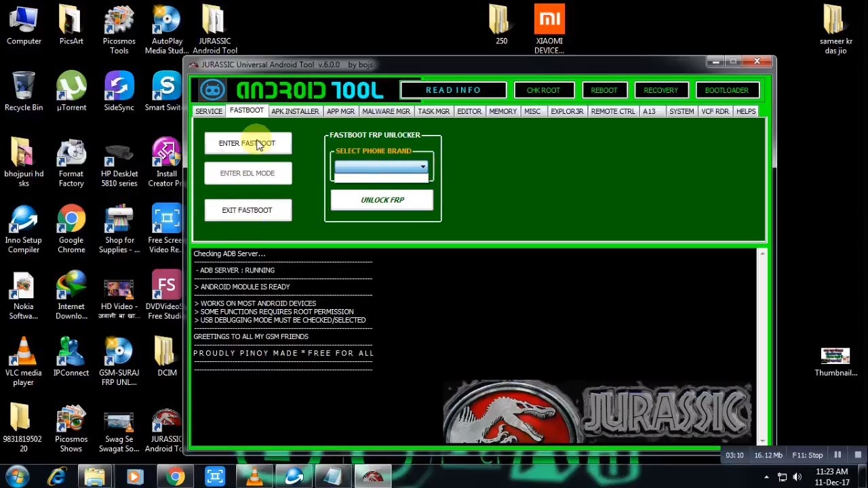Viewport: 868px width, 488px height.
Task: Open Windows Explorer from taskbar
Action: click(95, 477)
